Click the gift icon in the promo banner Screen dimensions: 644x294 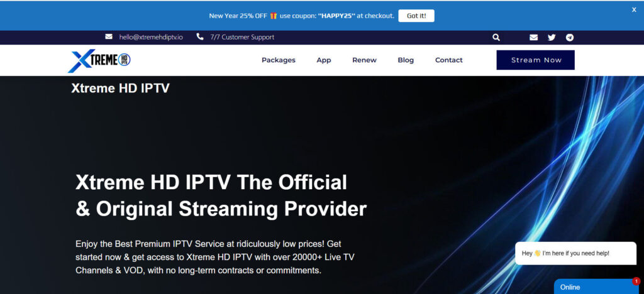pyautogui.click(x=274, y=16)
